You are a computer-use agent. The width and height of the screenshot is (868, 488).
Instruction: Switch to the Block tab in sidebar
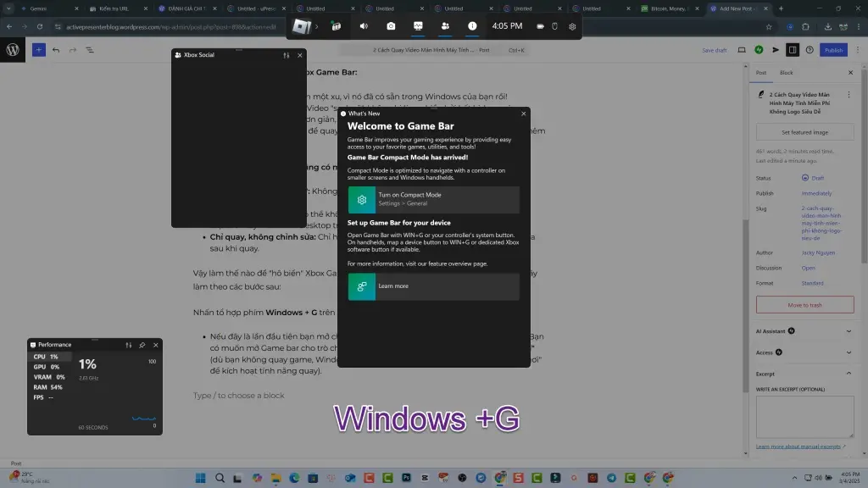click(786, 73)
